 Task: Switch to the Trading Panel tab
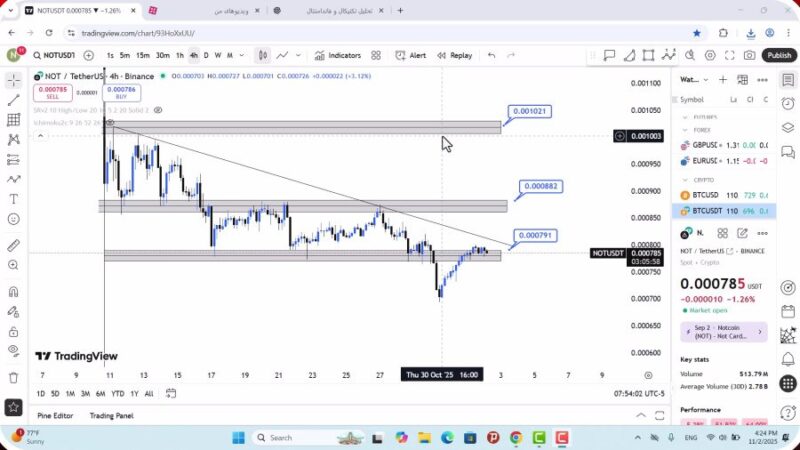(111, 415)
